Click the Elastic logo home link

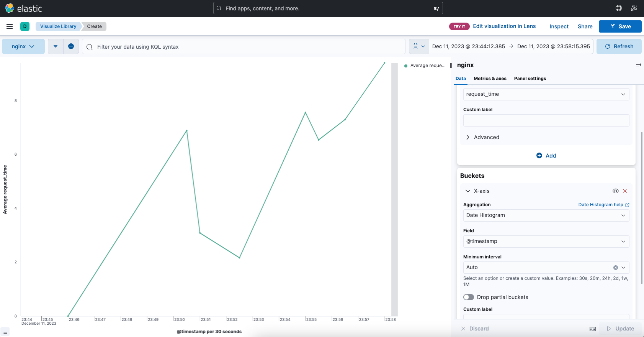(x=23, y=8)
